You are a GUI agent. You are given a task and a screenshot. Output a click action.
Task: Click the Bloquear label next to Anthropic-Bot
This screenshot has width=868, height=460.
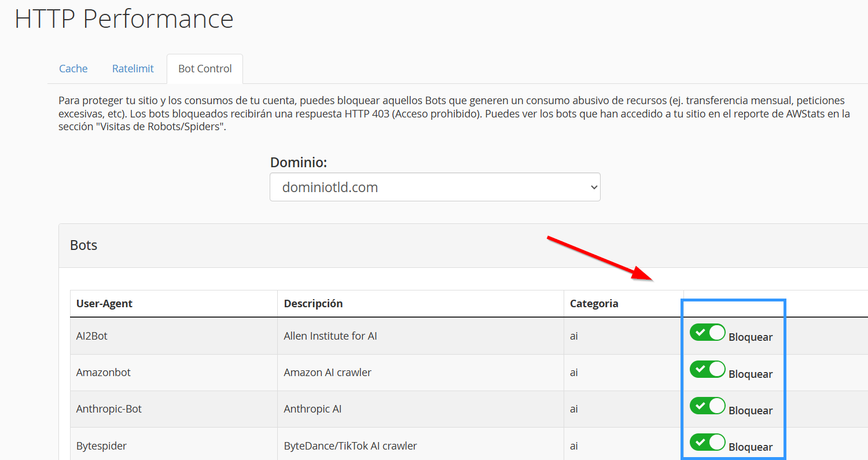751,411
